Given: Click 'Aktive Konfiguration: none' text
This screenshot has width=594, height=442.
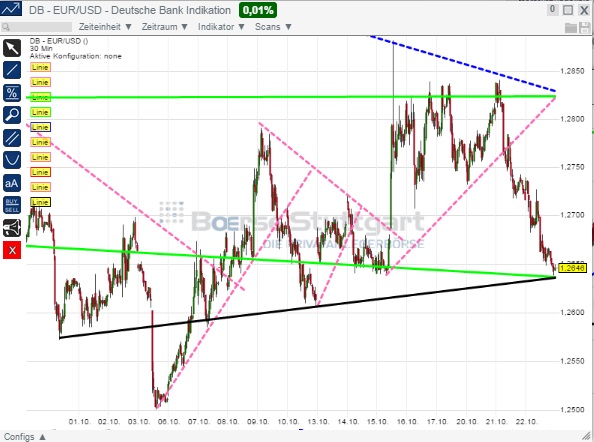Looking at the screenshot, I should point(76,56).
